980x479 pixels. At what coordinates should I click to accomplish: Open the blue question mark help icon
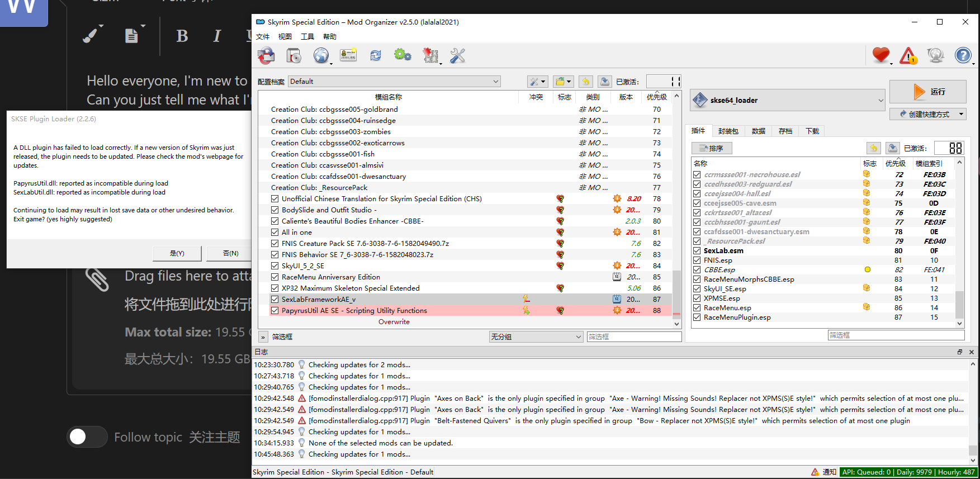coord(963,55)
